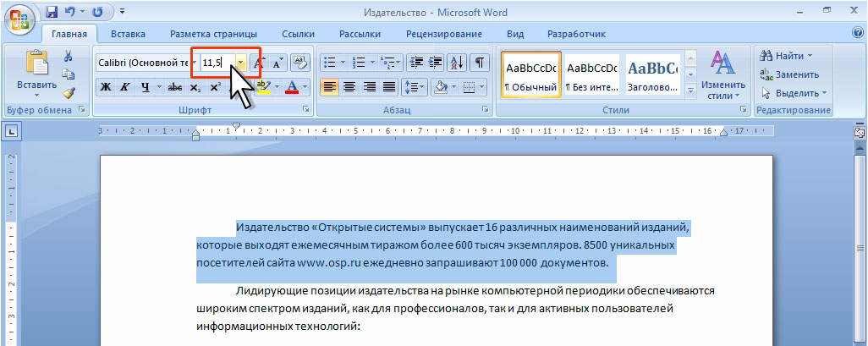Cut the selection with scissors icon
The height and width of the screenshot is (346, 868).
click(69, 56)
